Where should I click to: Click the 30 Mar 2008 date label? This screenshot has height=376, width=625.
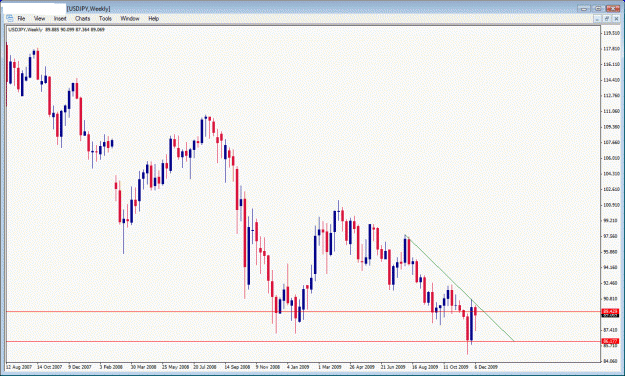[x=143, y=367]
